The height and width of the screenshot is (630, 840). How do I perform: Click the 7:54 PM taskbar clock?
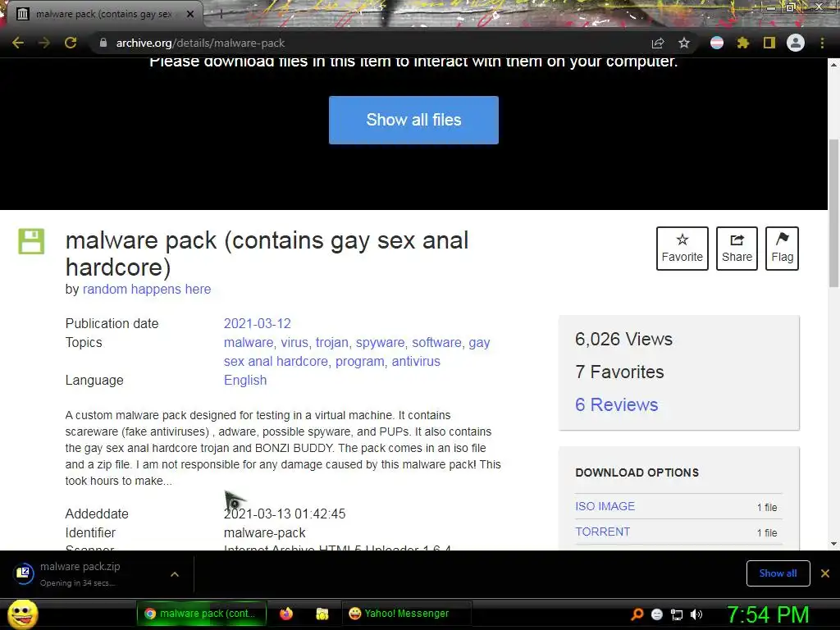coord(768,614)
